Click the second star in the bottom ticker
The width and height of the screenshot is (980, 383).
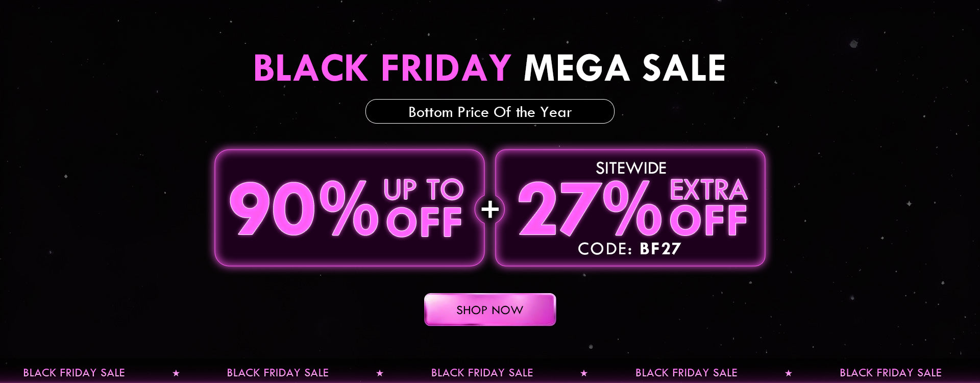pos(380,373)
